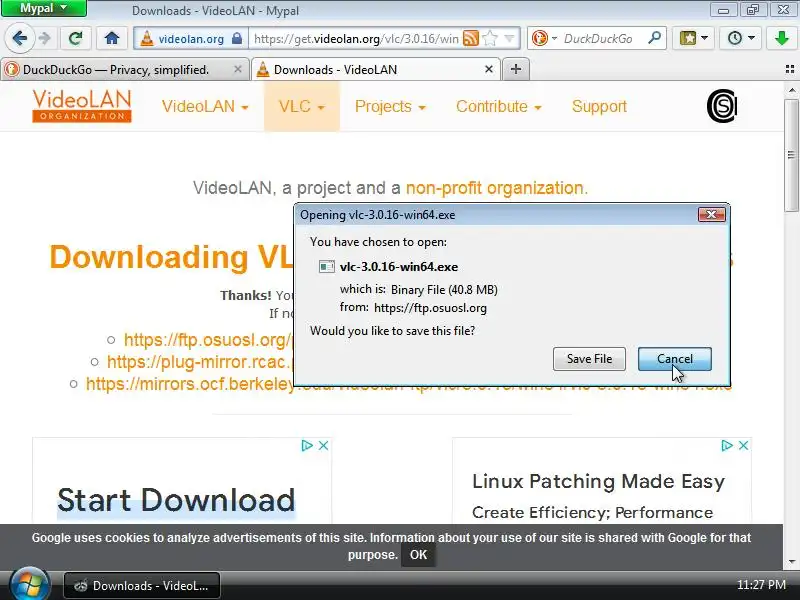Accept cookies with the OK button
Viewport: 800px width, 600px height.
coord(418,555)
